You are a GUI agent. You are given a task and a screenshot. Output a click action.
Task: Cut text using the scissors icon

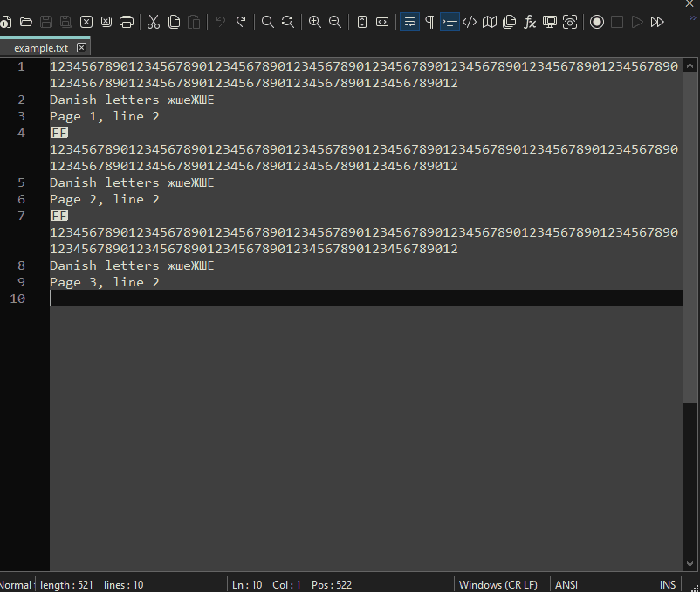click(x=153, y=22)
